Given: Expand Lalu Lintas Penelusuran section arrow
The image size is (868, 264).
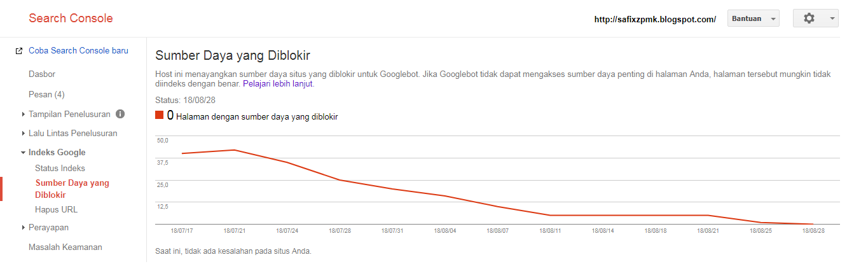Looking at the screenshot, I should [x=24, y=134].
